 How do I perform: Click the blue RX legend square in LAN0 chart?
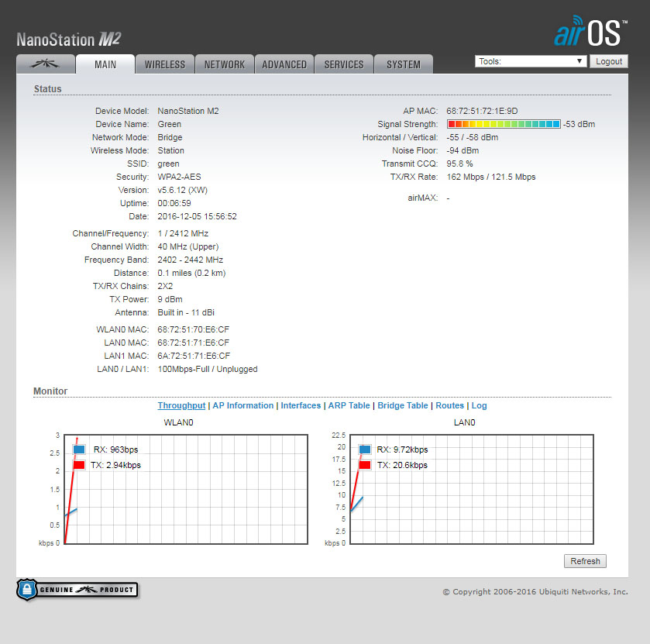[365, 449]
